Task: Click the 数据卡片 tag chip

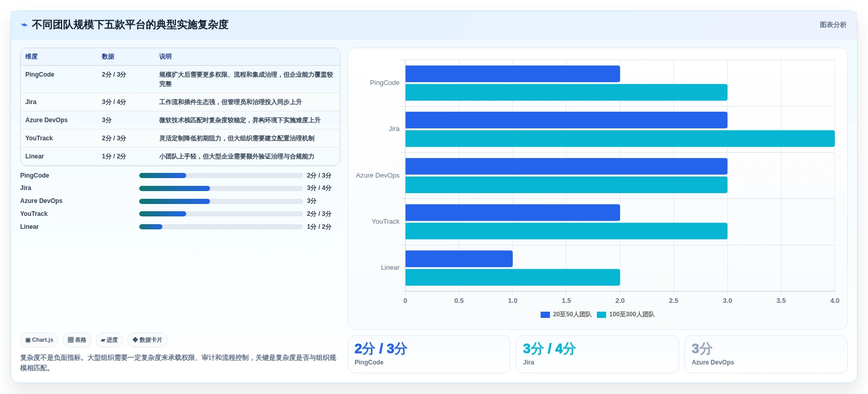Action: click(x=147, y=340)
